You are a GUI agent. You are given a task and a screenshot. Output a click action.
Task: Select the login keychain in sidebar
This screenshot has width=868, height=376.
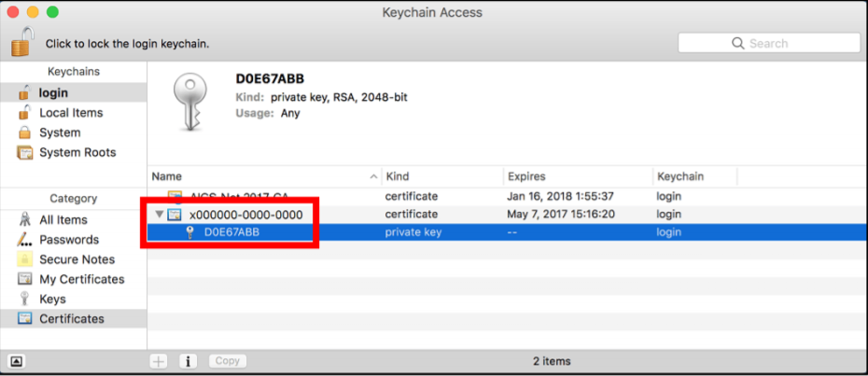(53, 92)
